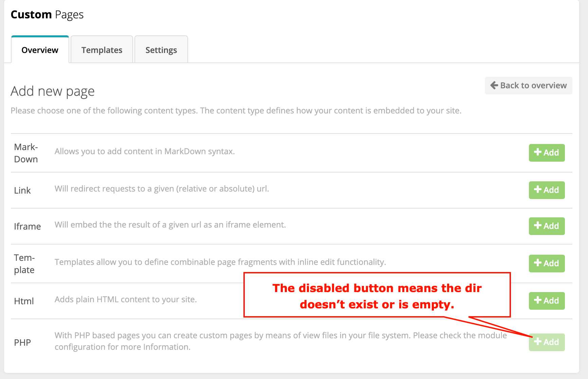Click the PHP based pages description
This screenshot has height=379, width=588.
coord(281,341)
